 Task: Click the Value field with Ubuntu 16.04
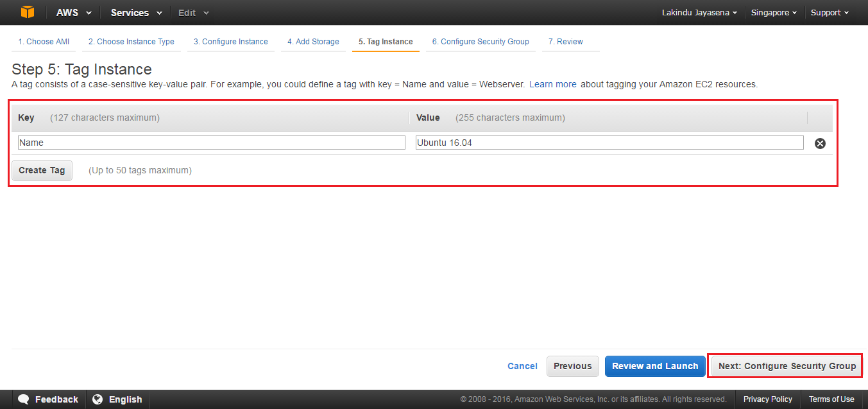(x=609, y=143)
